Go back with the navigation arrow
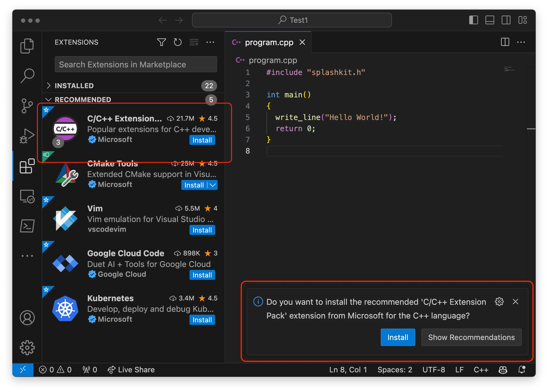The image size is (548, 392). pyautogui.click(x=163, y=20)
